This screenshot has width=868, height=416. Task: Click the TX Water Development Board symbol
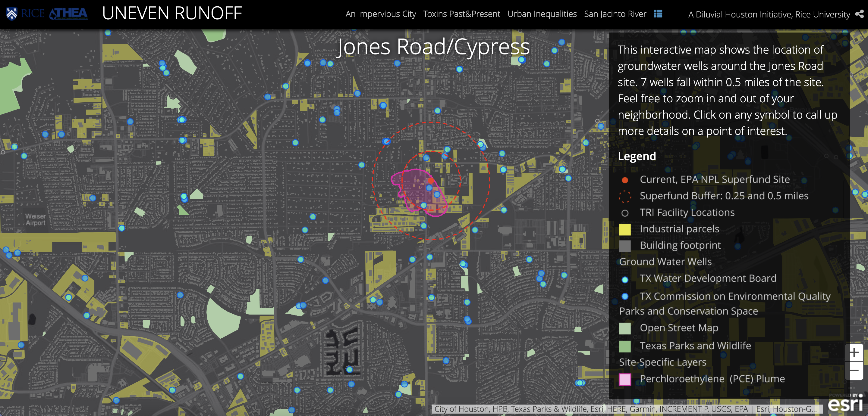pos(625,279)
